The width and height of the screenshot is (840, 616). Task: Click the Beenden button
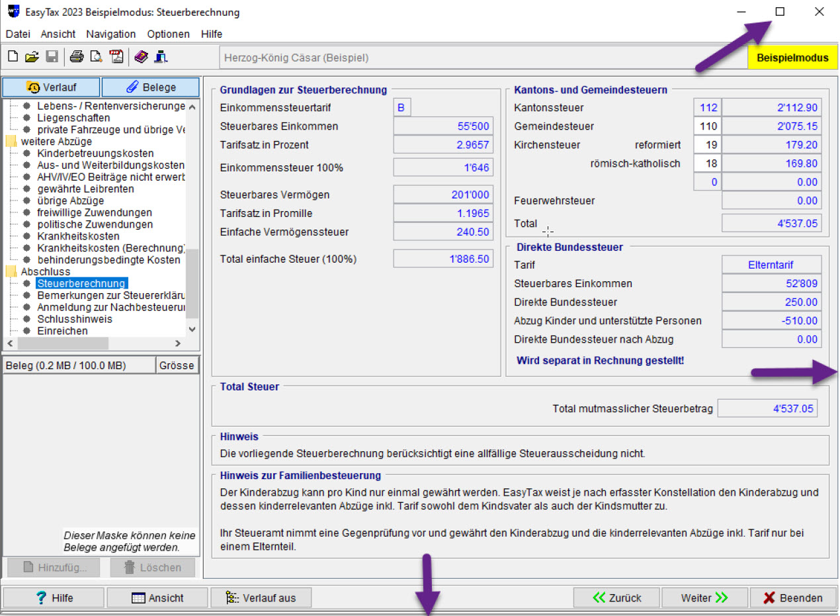pyautogui.click(x=793, y=598)
